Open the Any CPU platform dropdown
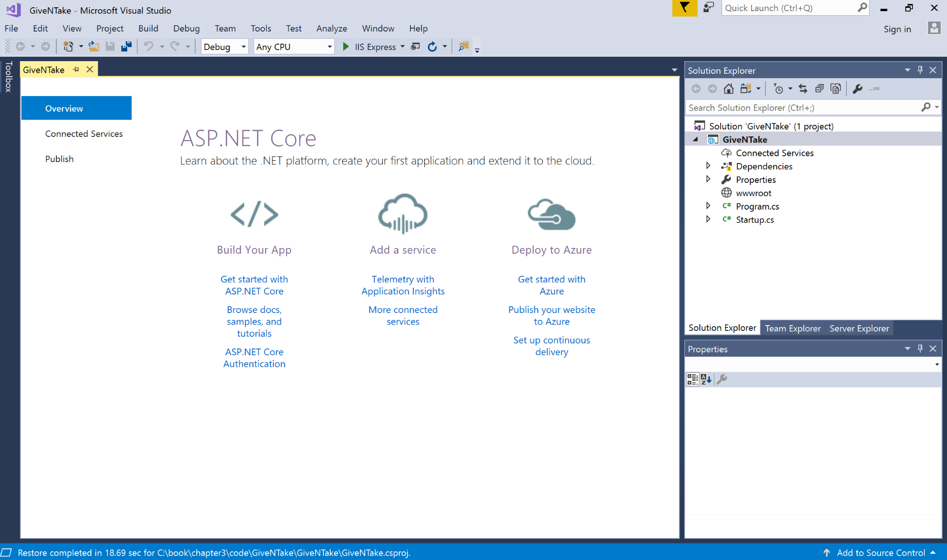947x560 pixels. coord(294,47)
